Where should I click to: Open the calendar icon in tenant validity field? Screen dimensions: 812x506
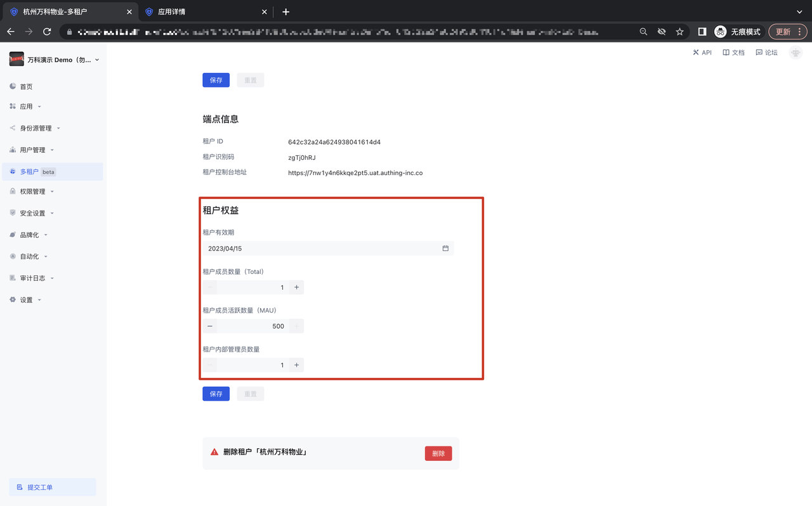[x=445, y=249]
